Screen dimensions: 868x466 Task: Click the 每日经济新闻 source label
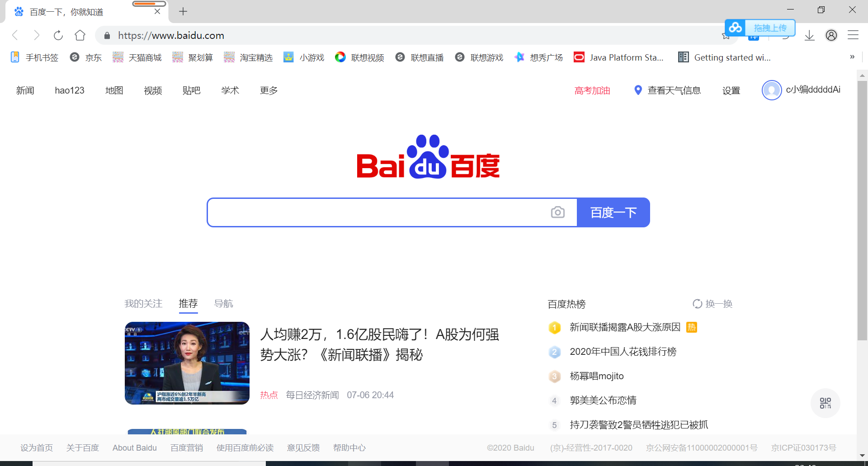[x=312, y=395]
